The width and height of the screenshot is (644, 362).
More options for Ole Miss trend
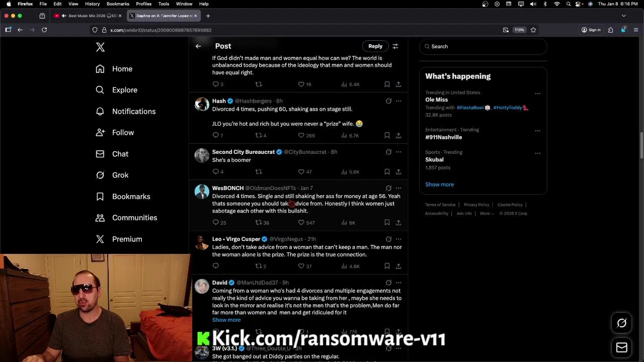pos(537,94)
